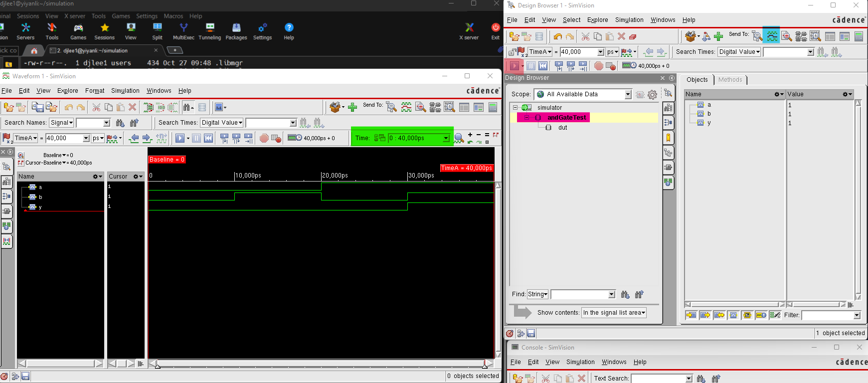Click the Filter input field in Objects pane

[827, 315]
